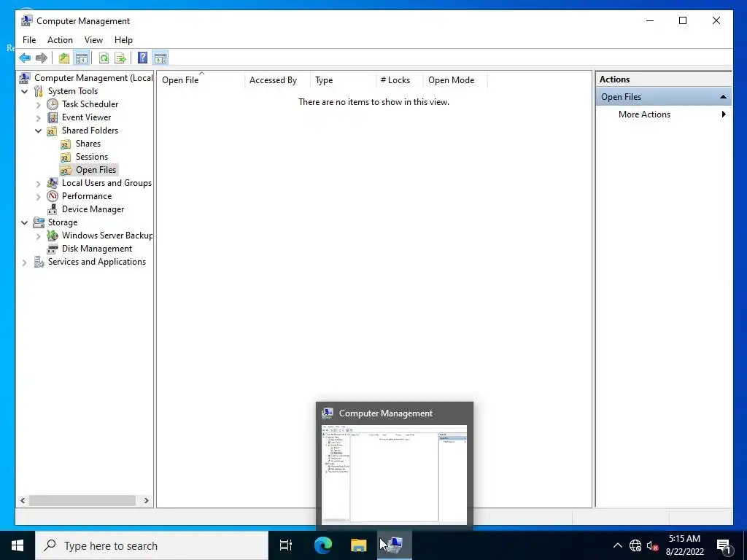Click the Help question mark toolbar icon
The image size is (747, 560).
[x=142, y=58]
